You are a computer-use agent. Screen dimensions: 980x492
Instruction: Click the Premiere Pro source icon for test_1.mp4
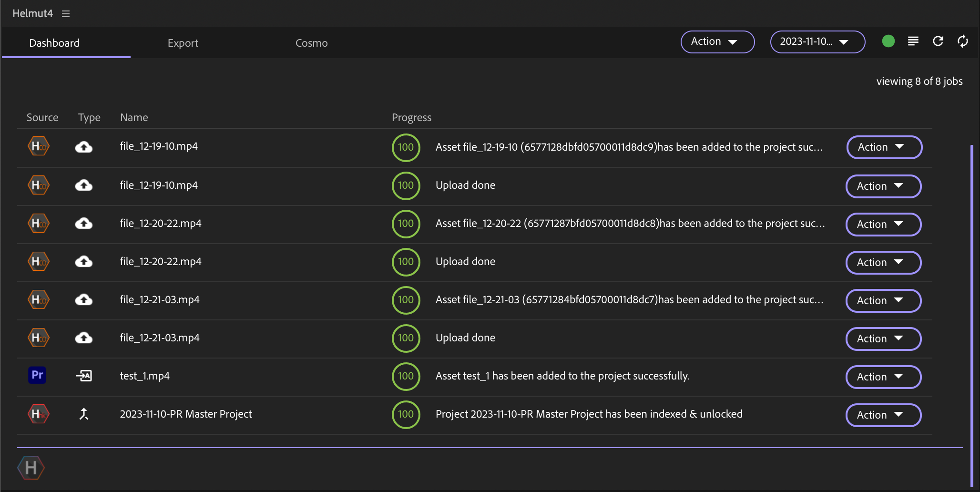click(x=37, y=376)
